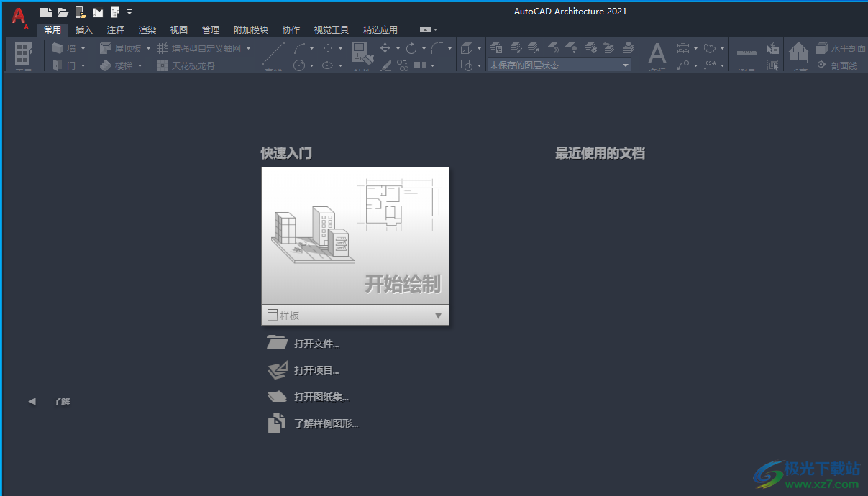868x496 pixels.
Task: Select the Move tool
Action: point(385,48)
